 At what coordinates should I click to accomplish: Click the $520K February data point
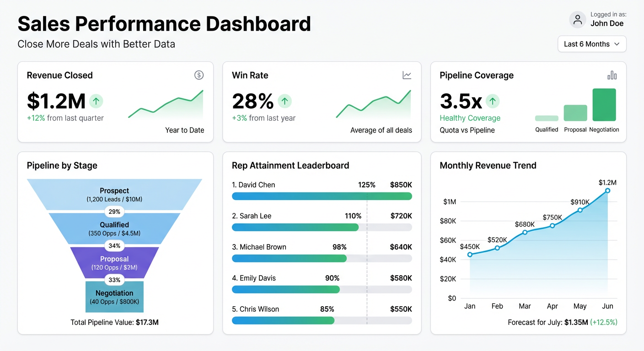[497, 248]
